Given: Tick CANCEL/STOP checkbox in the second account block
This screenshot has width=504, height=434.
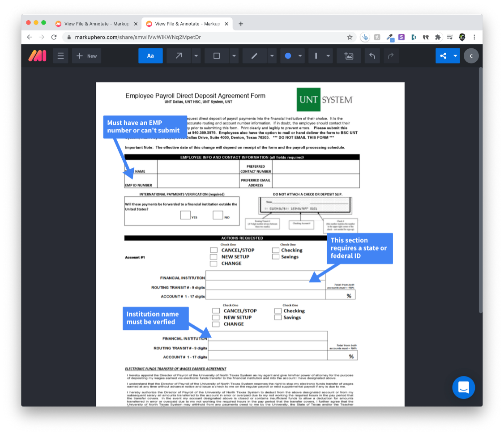Looking at the screenshot, I should (x=216, y=311).
